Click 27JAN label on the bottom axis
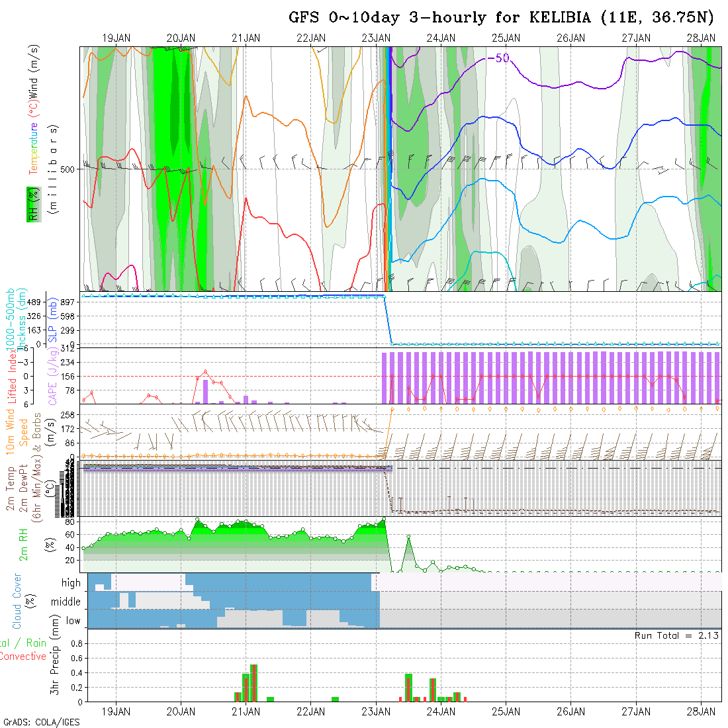728x728 pixels. point(636,711)
